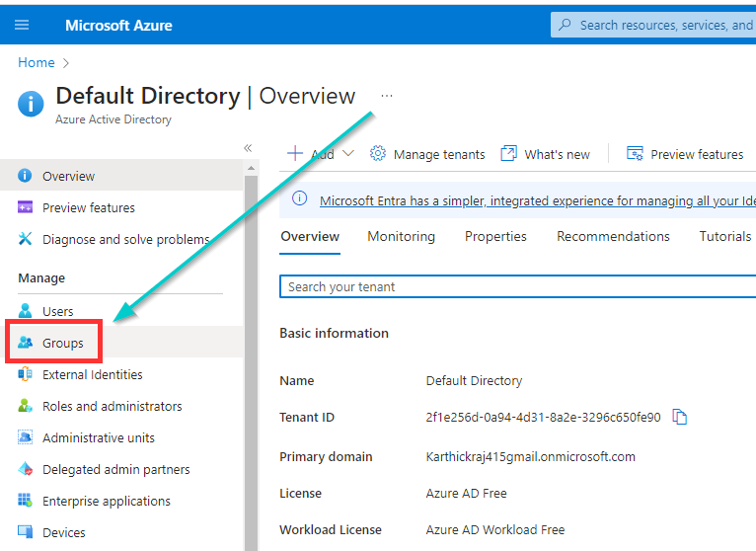Click the sidebar scrollbar up arrow
This screenshot has height=551, width=756.
251,168
